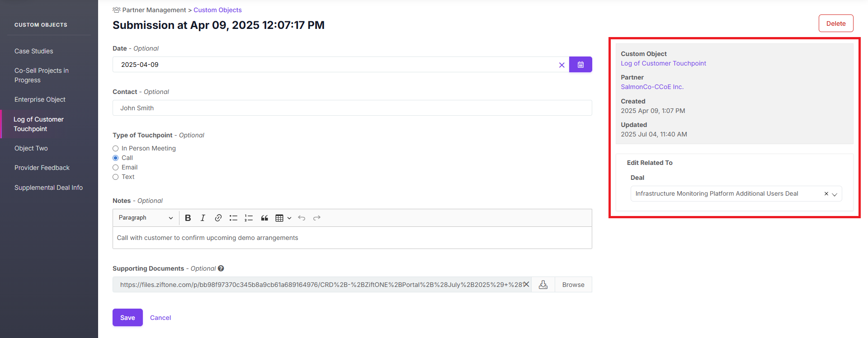
Task: Redo edit in Notes editor
Action: (317, 218)
